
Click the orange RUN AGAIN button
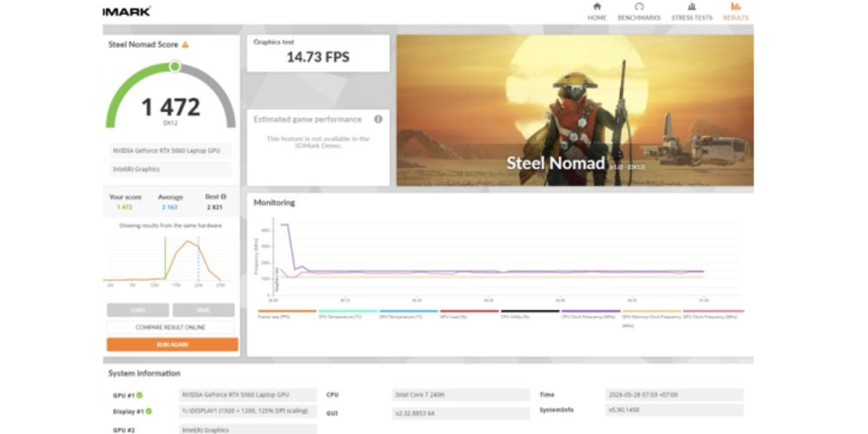tap(172, 345)
